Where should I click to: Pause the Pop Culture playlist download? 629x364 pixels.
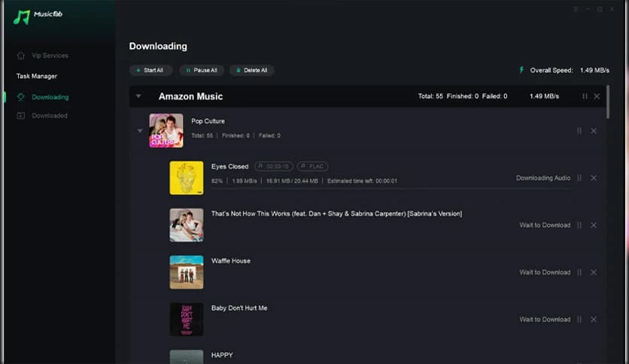[x=579, y=131]
